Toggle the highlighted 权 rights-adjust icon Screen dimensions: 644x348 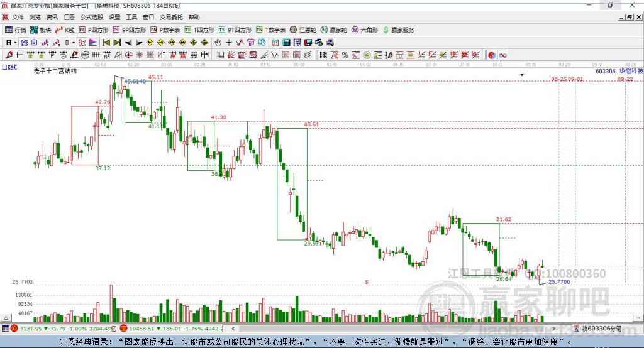tap(82, 43)
